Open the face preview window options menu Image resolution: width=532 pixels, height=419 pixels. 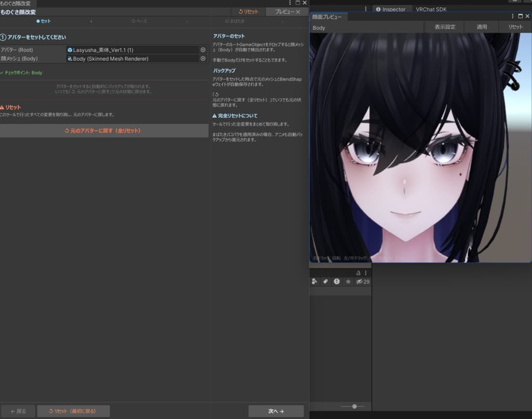tap(512, 16)
